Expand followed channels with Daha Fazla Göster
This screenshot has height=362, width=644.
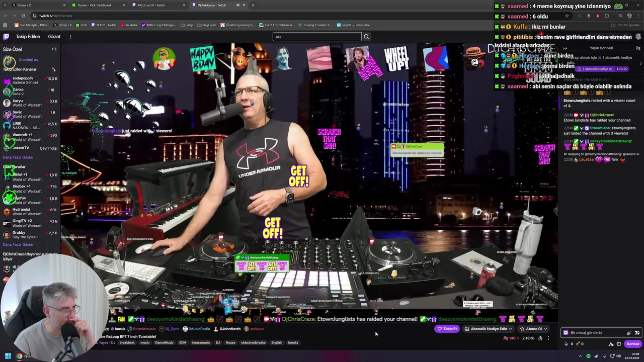[x=18, y=157]
